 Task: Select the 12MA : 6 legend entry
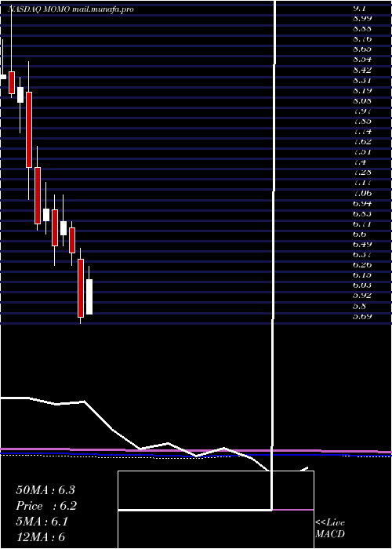[x=40, y=537]
